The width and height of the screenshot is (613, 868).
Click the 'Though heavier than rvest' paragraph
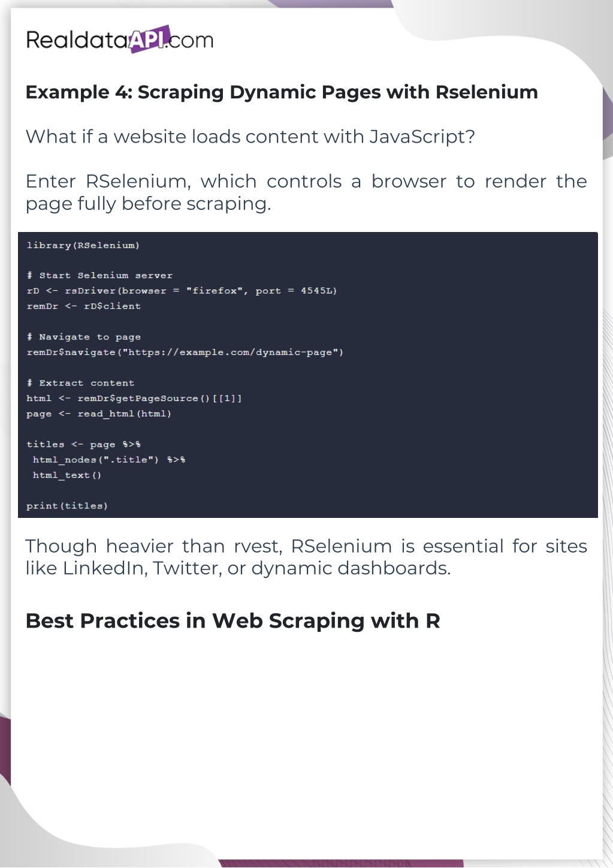[306, 557]
